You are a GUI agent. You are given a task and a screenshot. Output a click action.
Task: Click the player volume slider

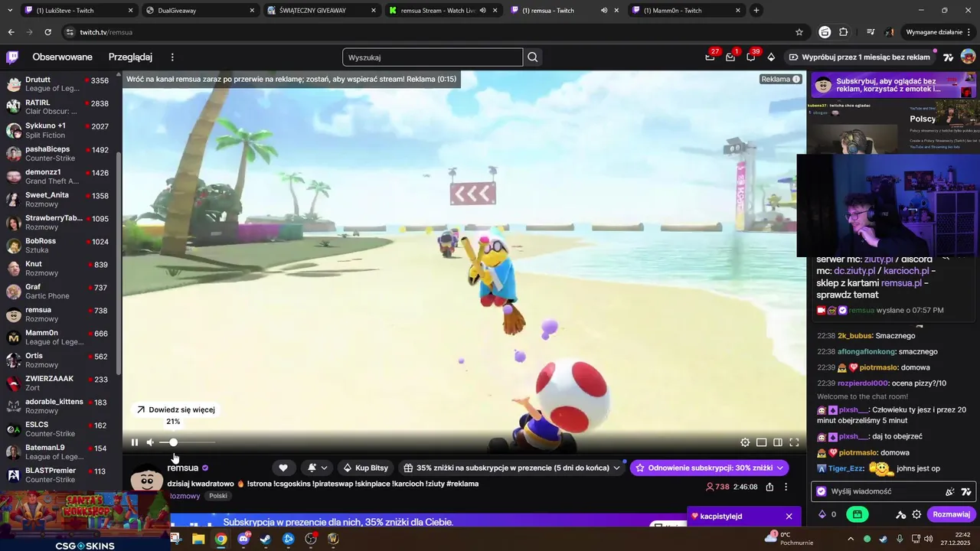[187, 442]
